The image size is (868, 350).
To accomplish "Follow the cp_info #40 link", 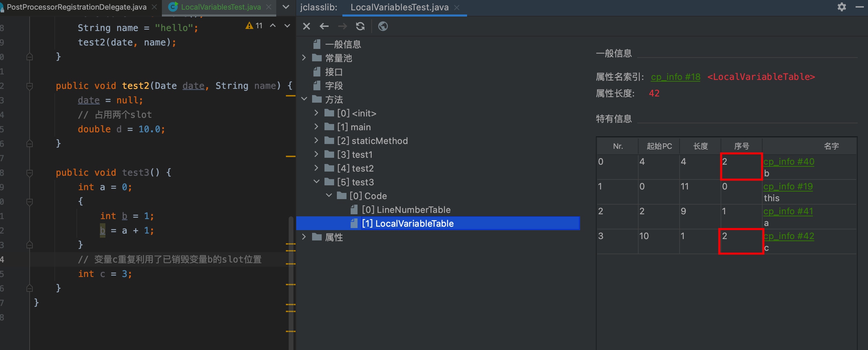I will [788, 162].
